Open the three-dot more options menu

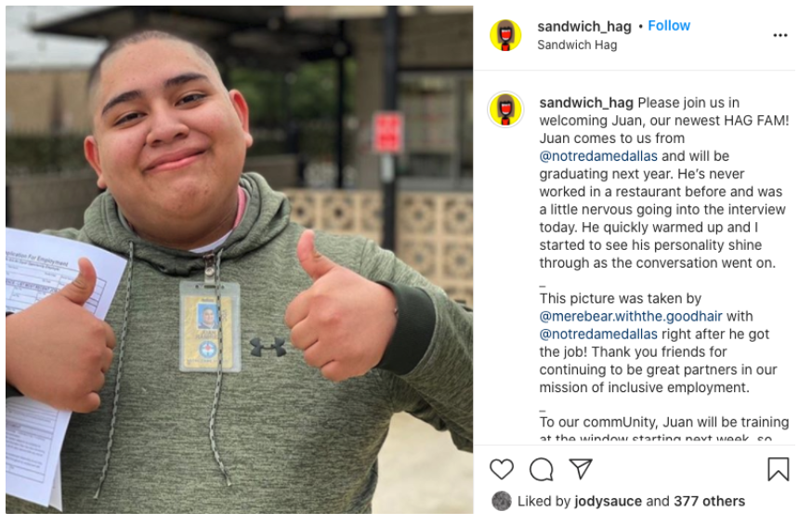779,35
